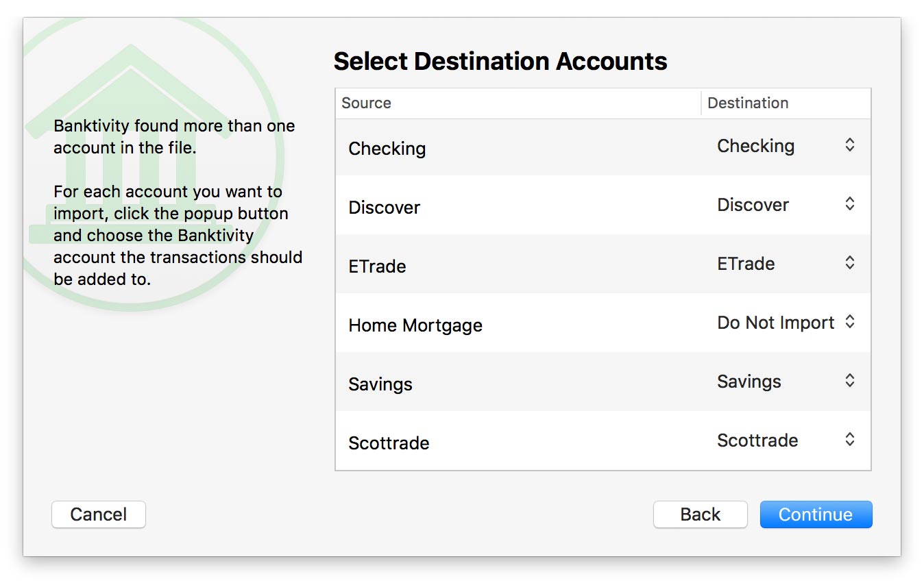Viewport: 924px width, 585px height.
Task: Select the Discover source account name
Action: [x=384, y=208]
